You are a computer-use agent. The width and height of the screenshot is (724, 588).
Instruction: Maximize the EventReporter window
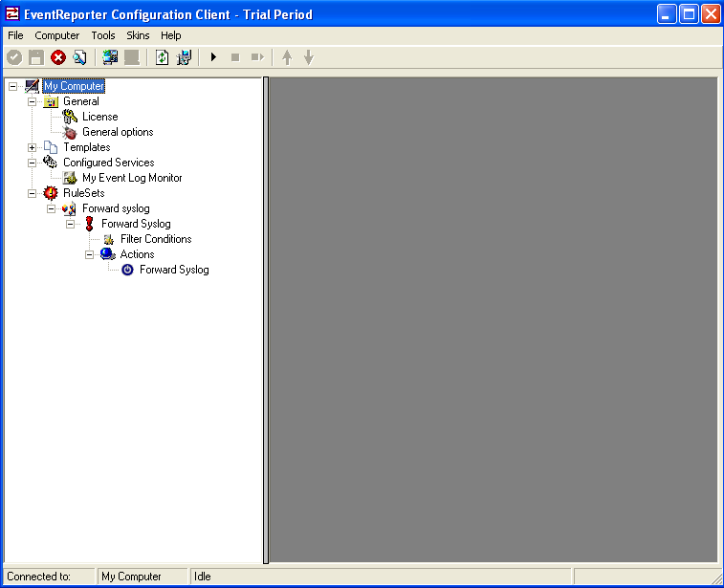pyautogui.click(x=689, y=14)
